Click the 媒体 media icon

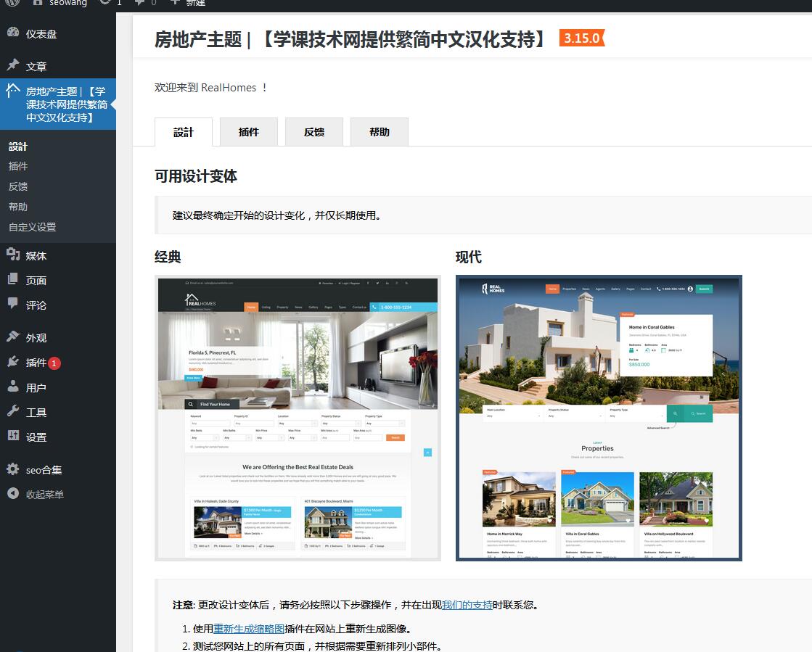13,255
